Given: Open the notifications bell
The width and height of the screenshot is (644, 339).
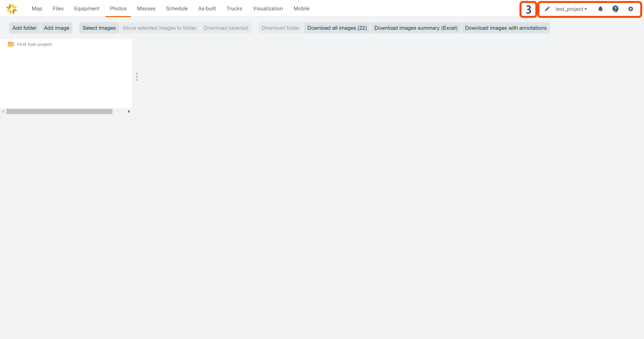Looking at the screenshot, I should (x=600, y=9).
